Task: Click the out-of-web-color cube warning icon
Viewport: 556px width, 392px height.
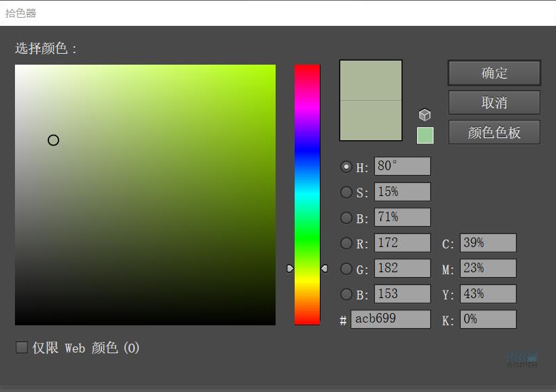Action: (425, 115)
